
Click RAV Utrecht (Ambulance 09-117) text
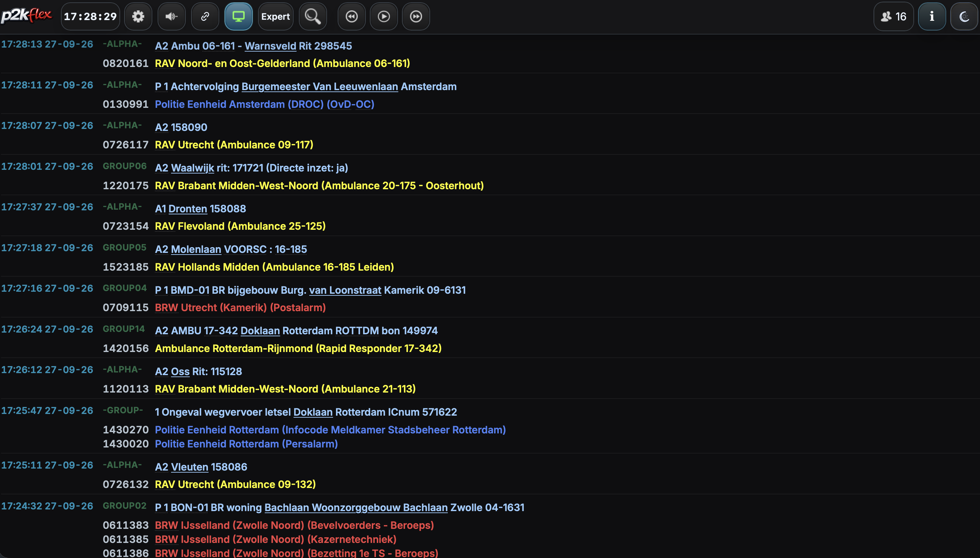(x=234, y=145)
